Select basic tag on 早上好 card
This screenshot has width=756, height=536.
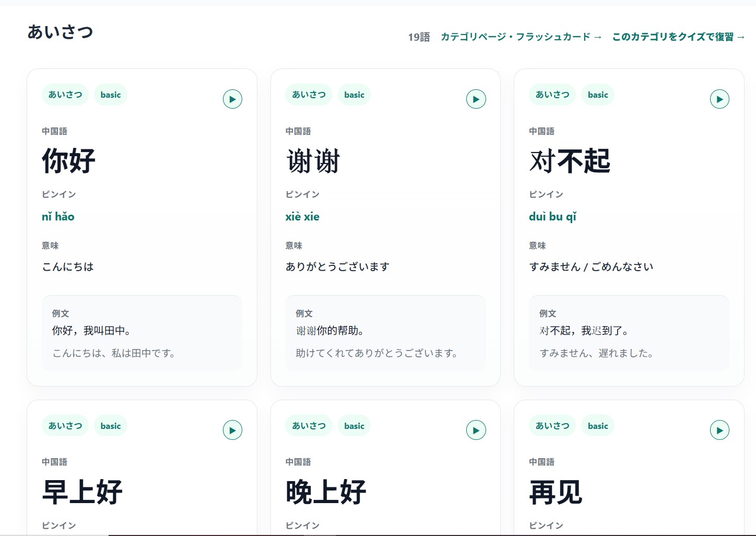point(110,426)
